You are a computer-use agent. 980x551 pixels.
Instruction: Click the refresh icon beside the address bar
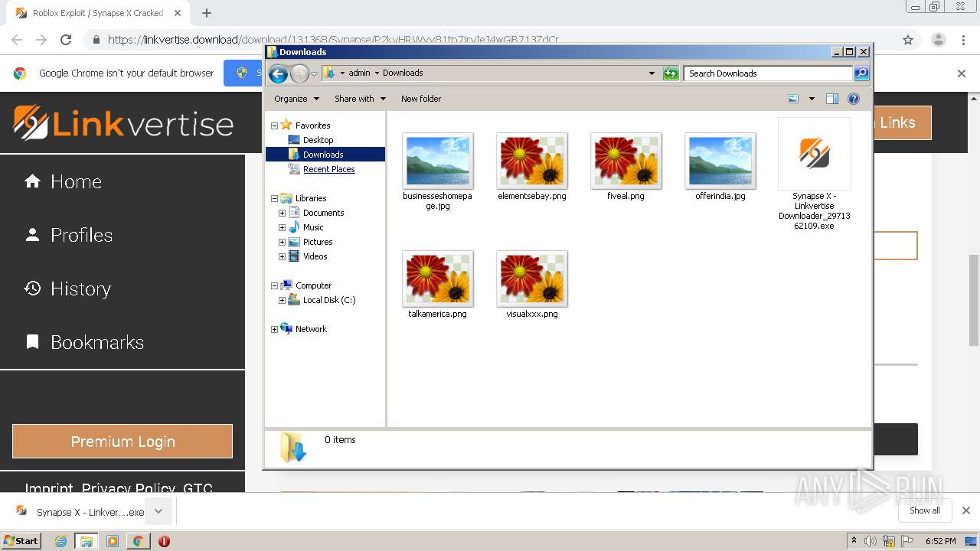(x=671, y=73)
